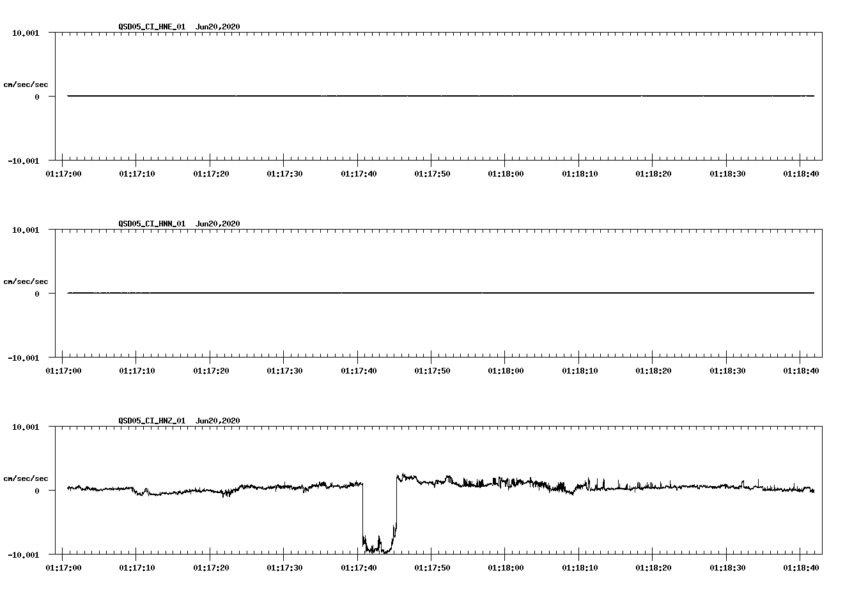Click 01:18:10 time label under HNN plot
This screenshot has width=868, height=591.
tap(580, 371)
